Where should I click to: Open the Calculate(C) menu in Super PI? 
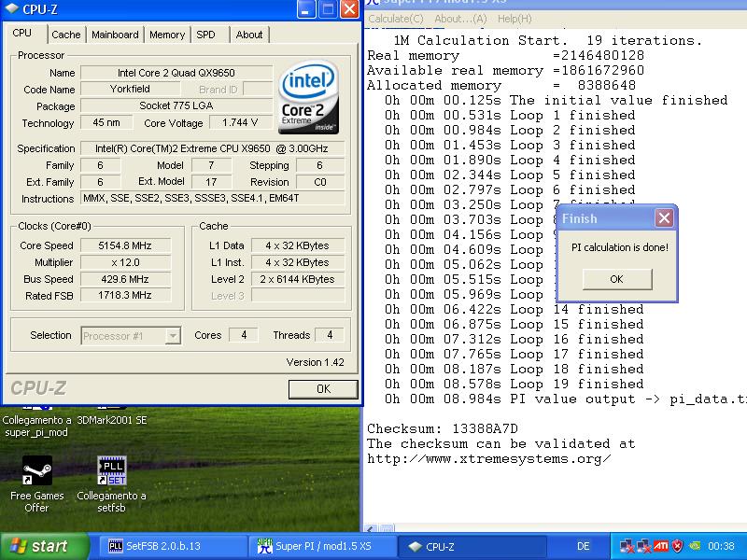[x=395, y=19]
